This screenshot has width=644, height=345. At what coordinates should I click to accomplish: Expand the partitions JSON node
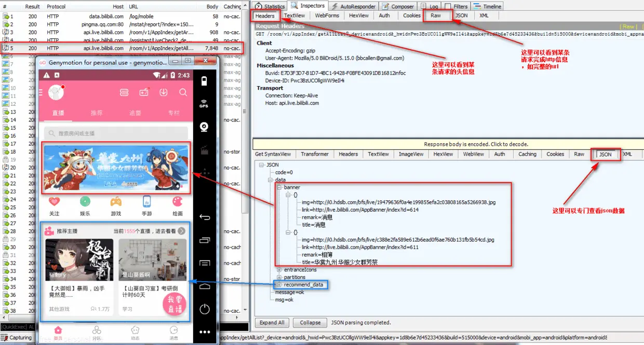[x=279, y=278]
